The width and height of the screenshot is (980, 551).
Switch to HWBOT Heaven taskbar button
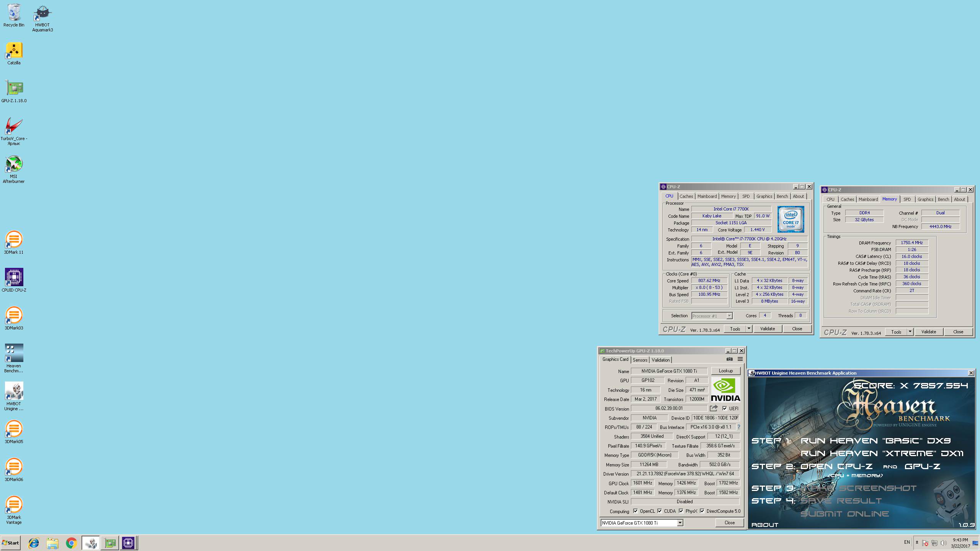[x=91, y=543]
